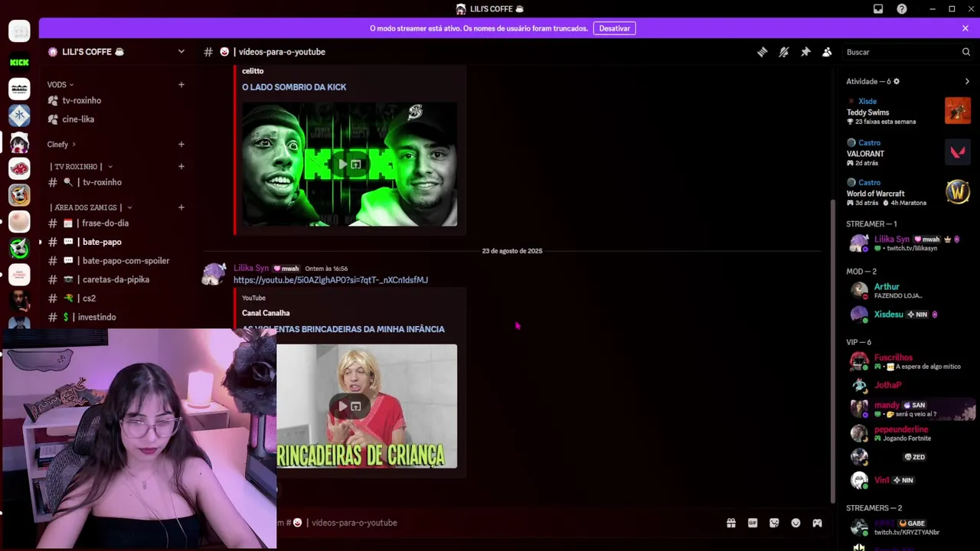The width and height of the screenshot is (980, 551).
Task: Click the celitto author name
Action: pyautogui.click(x=253, y=71)
